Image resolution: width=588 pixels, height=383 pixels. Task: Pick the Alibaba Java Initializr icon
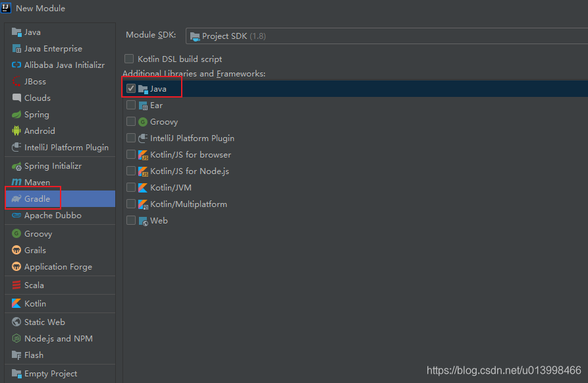coord(16,65)
